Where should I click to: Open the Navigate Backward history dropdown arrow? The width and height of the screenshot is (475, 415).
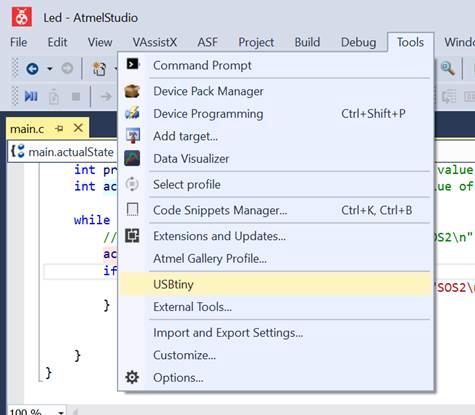[50, 69]
